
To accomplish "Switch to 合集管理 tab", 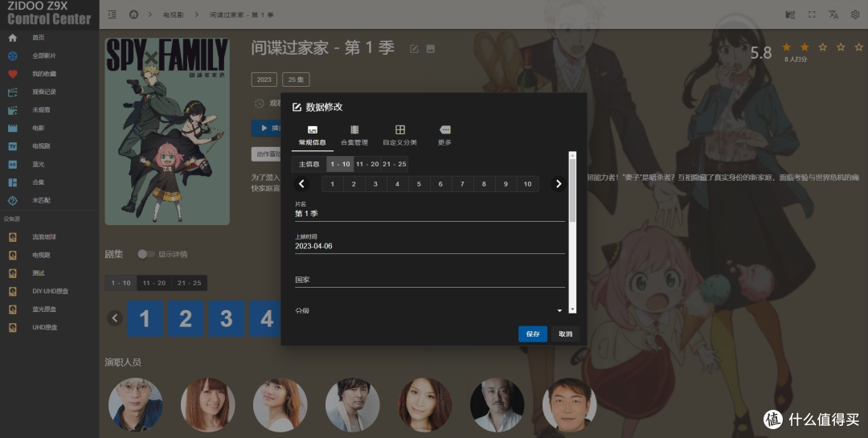I will click(354, 135).
